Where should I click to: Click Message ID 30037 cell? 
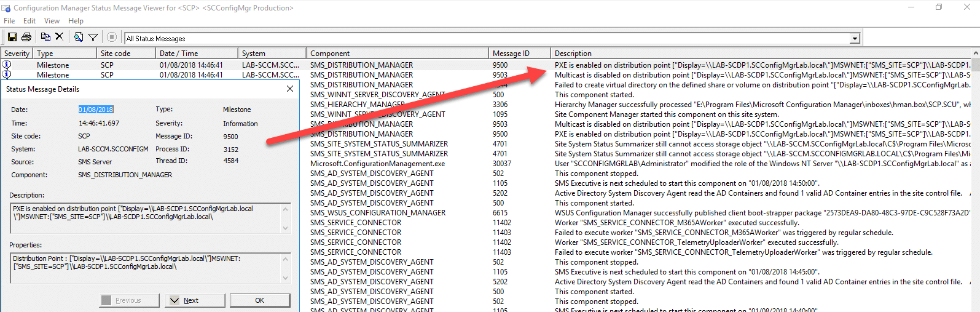click(x=502, y=164)
